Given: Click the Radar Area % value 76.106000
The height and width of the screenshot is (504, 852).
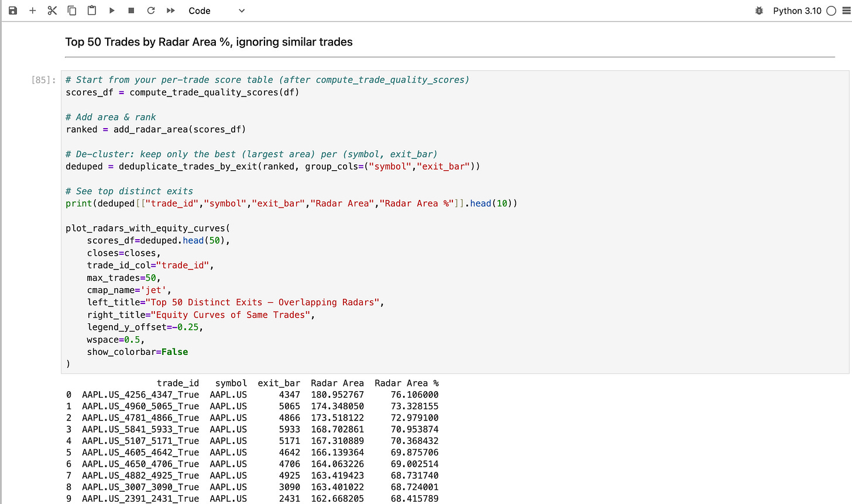Looking at the screenshot, I should coord(415,395).
